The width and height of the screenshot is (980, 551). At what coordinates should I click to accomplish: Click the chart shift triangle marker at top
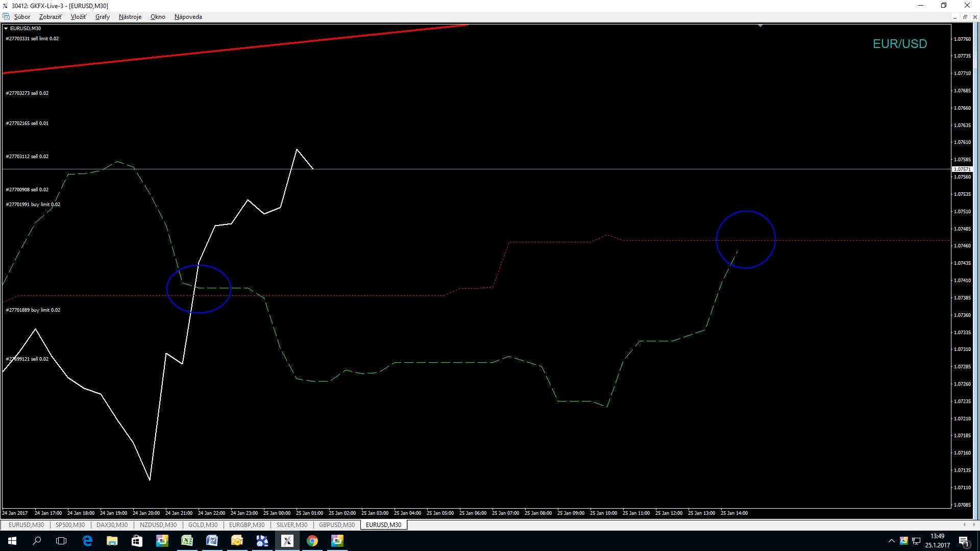click(760, 26)
